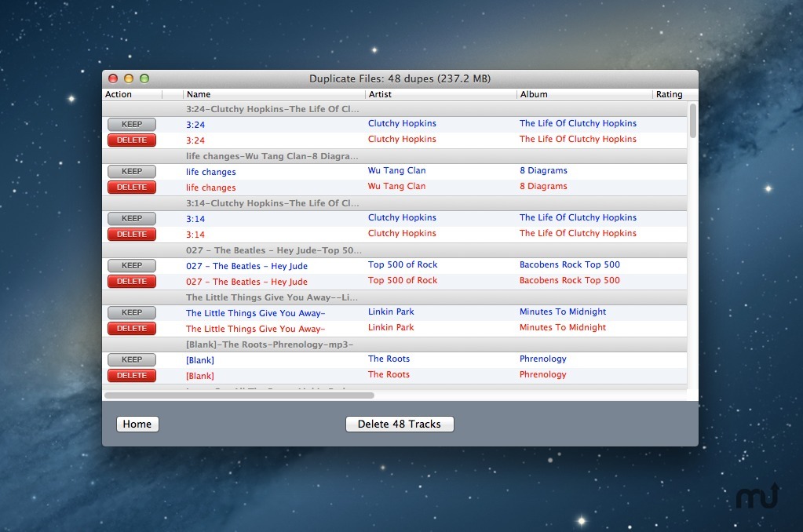803x532 pixels.
Task: Click the vertical scrollbar thumb
Action: pos(692,121)
